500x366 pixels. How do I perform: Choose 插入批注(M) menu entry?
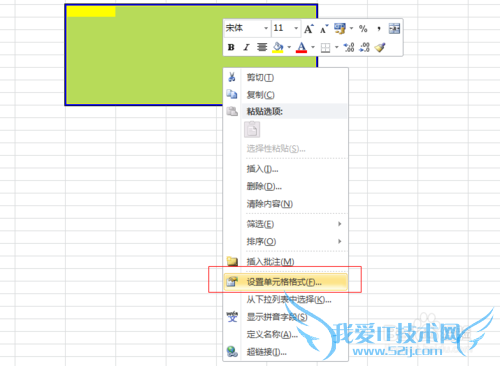click(x=286, y=262)
